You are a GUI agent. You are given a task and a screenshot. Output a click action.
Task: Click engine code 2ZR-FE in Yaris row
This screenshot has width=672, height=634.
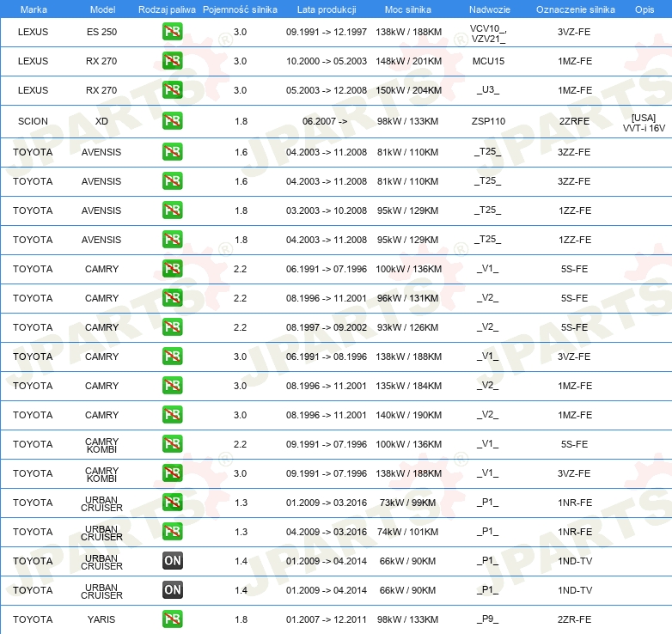(574, 619)
